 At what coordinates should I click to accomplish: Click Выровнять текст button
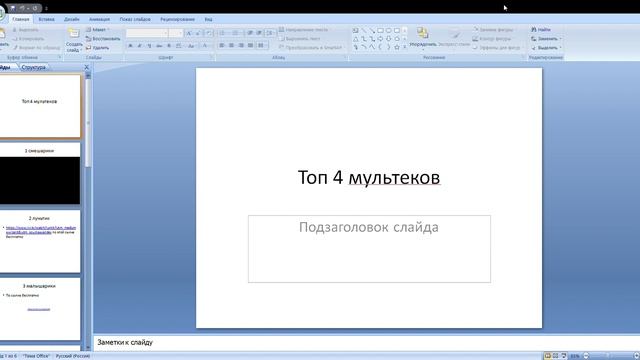pyautogui.click(x=300, y=39)
